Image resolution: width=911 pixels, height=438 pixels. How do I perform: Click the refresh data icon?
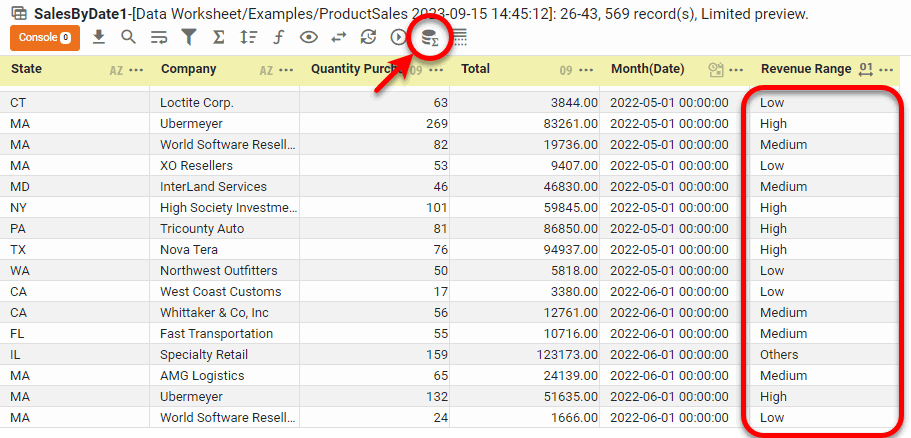369,37
